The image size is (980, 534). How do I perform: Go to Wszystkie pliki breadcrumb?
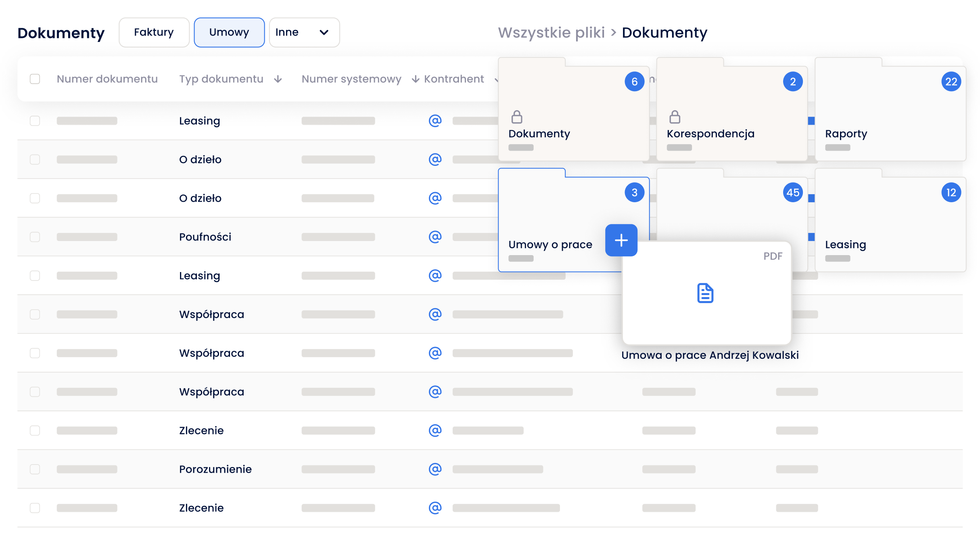551,32
